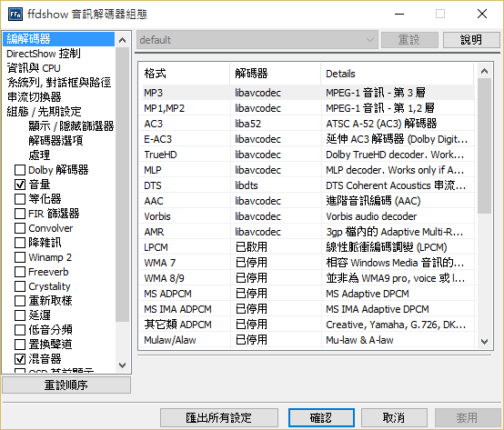This screenshot has height=430, width=504.
Task: Open LPCM 已啟用 decoder setting
Action: point(251,247)
